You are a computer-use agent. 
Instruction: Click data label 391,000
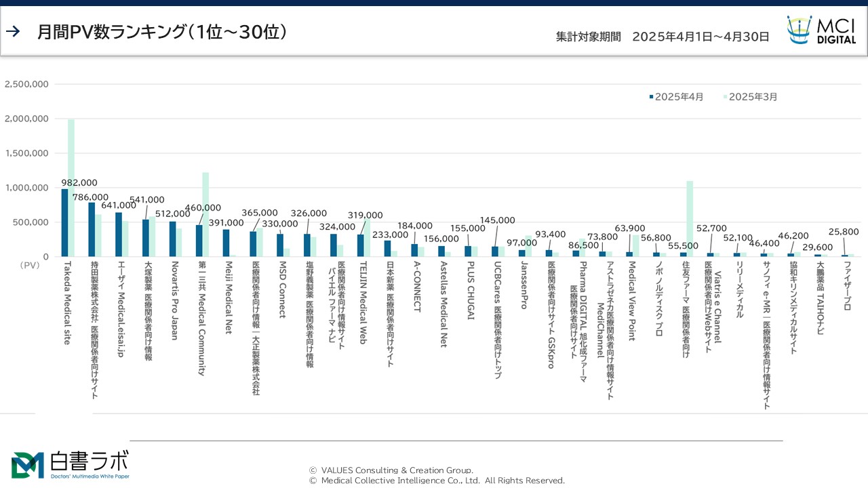click(x=226, y=222)
